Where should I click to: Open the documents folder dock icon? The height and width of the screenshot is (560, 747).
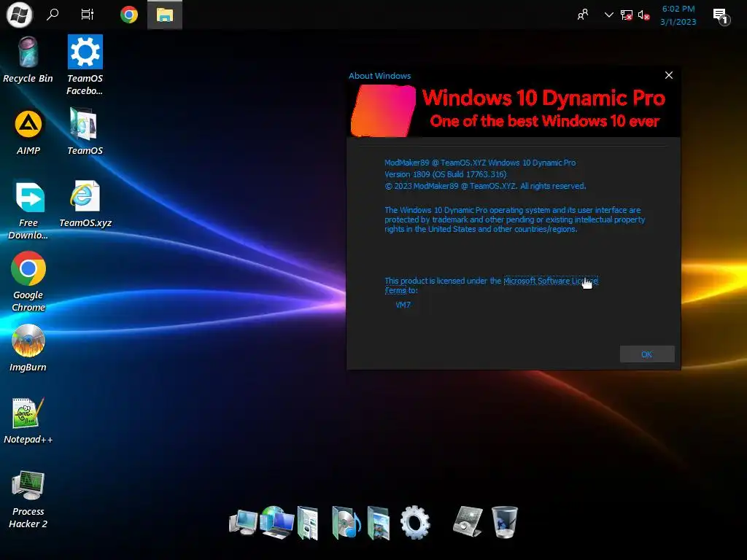308,523
